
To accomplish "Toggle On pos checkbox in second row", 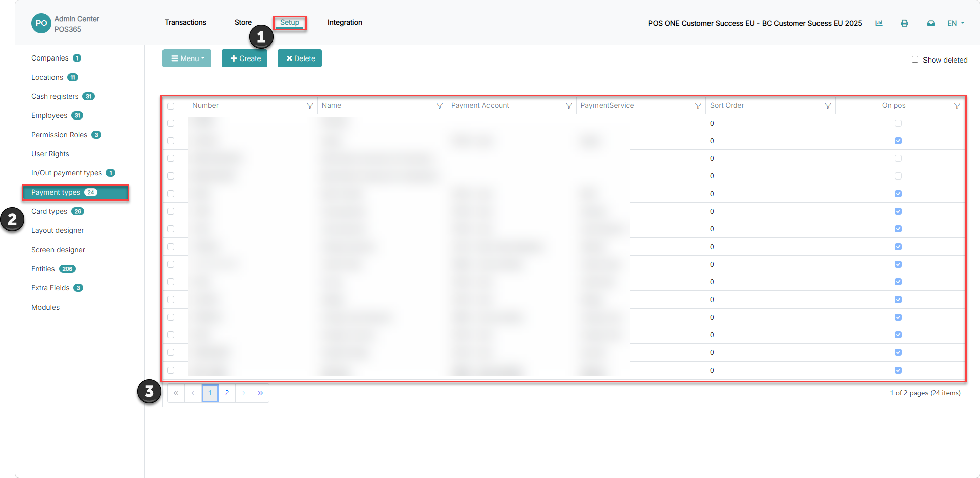I will 898,141.
